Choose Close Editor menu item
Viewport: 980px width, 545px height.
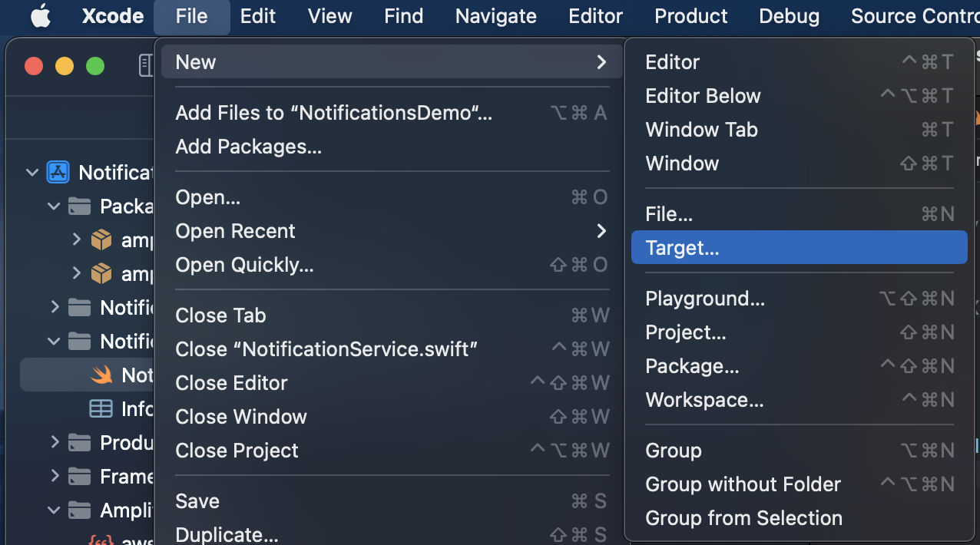tap(392, 383)
